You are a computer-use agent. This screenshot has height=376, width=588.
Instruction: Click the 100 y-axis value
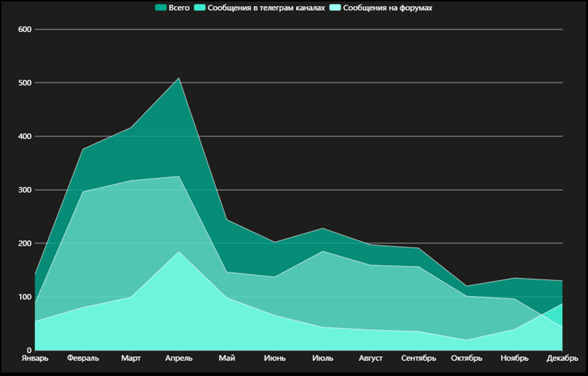click(25, 297)
